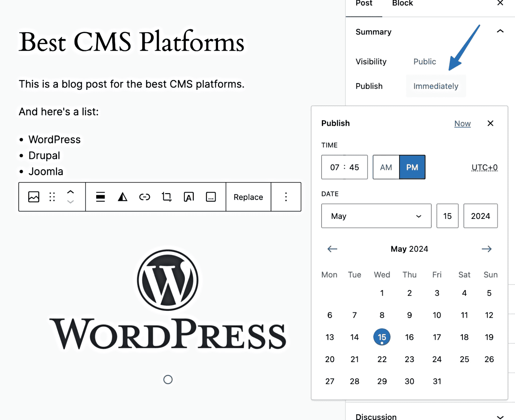Open the month dropdown showing May
This screenshot has height=420, width=515.
[376, 216]
